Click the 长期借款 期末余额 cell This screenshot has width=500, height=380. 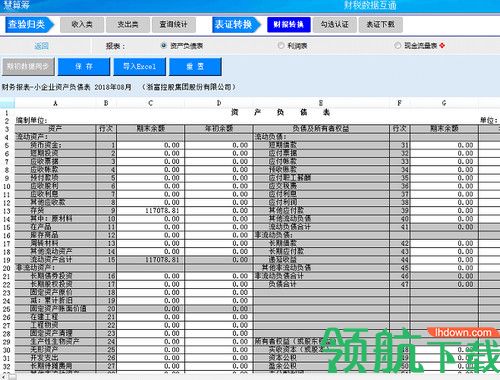(444, 243)
